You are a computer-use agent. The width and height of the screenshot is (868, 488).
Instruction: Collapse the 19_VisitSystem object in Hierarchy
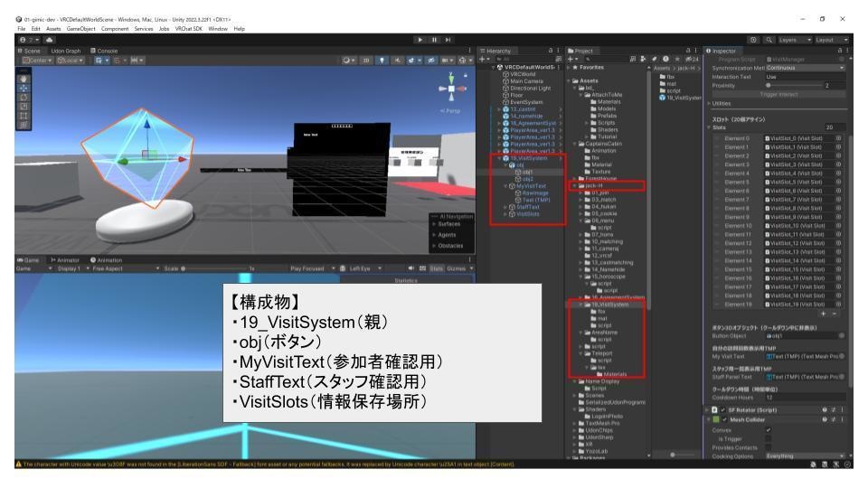499,158
